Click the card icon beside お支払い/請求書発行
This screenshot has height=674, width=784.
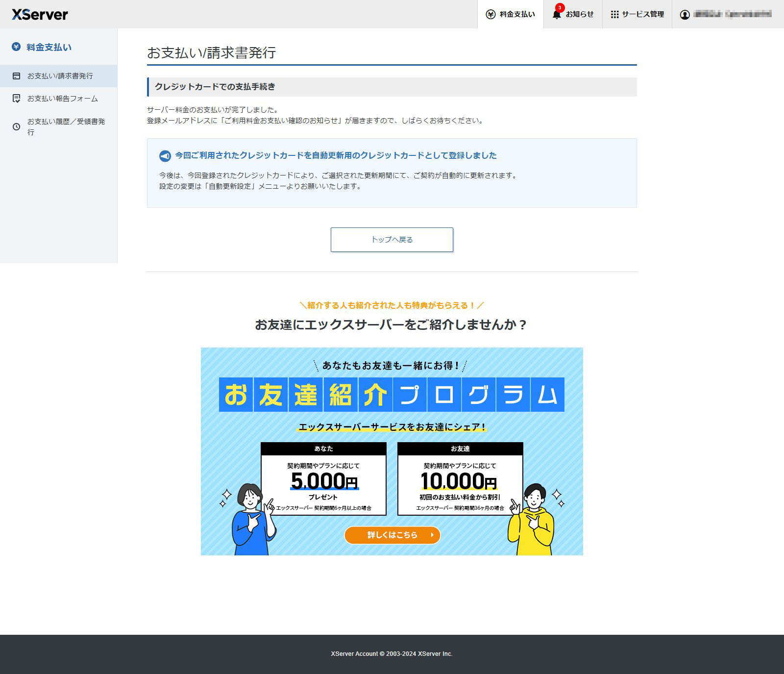17,76
